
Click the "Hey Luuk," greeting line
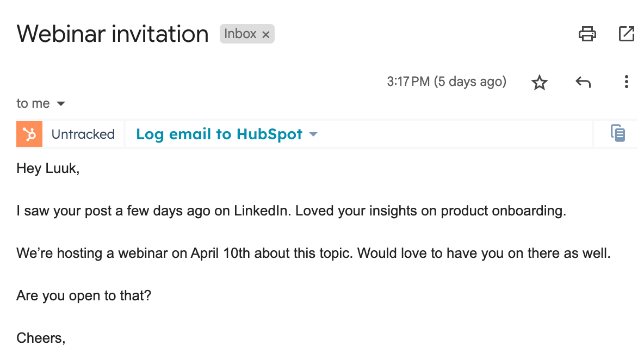(x=48, y=169)
